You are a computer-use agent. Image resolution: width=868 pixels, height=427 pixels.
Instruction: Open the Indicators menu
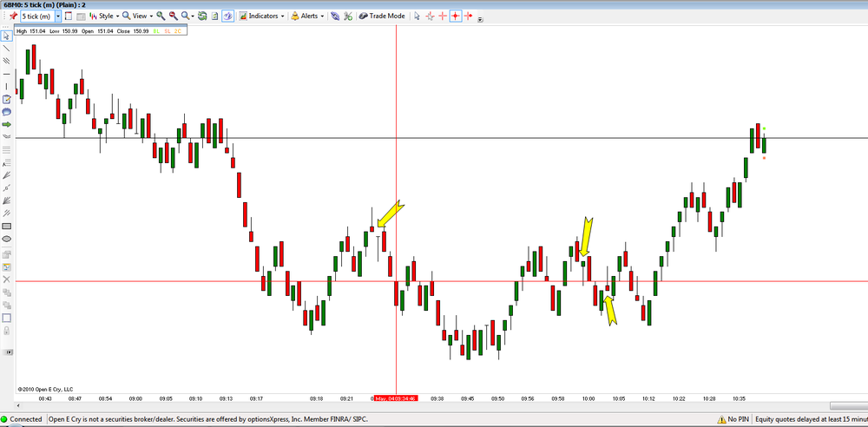pyautogui.click(x=262, y=16)
